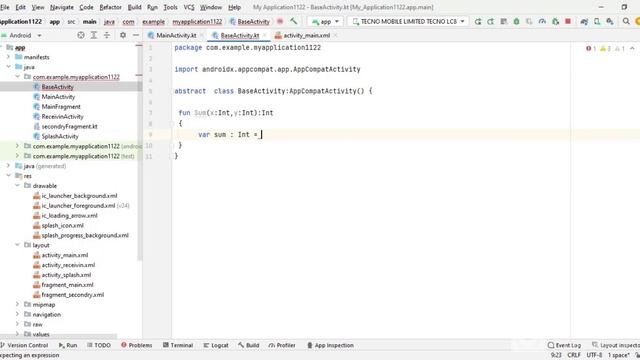Image resolution: width=640 pixels, height=360 pixels.
Task: Open the Build menu
Action: tap(134, 7)
